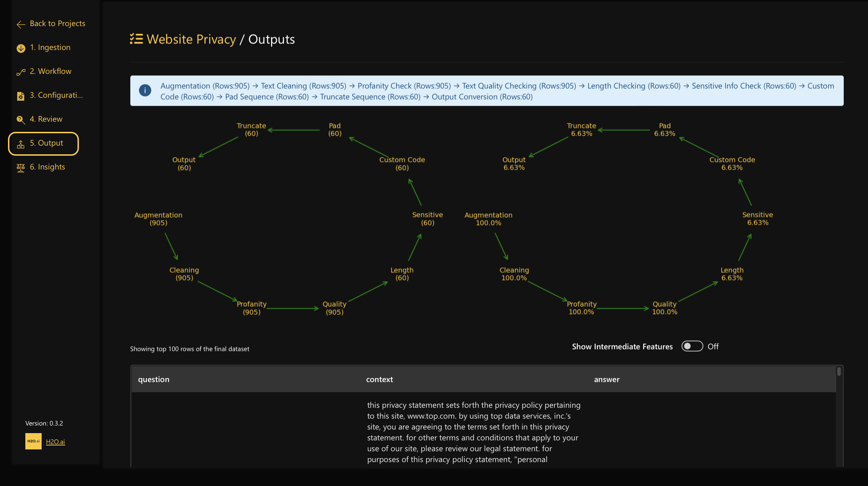Click the Configuration file gear icon

pyautogui.click(x=21, y=96)
